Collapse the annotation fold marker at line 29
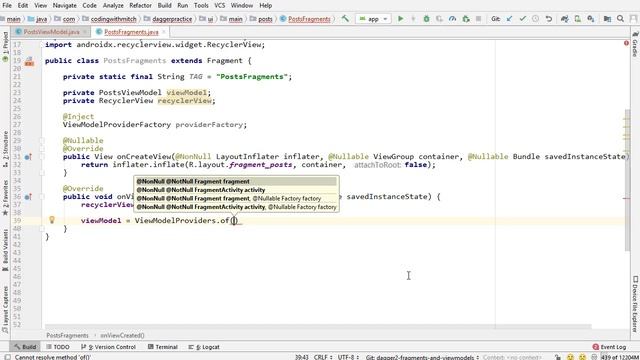 pyautogui.click(x=42, y=141)
